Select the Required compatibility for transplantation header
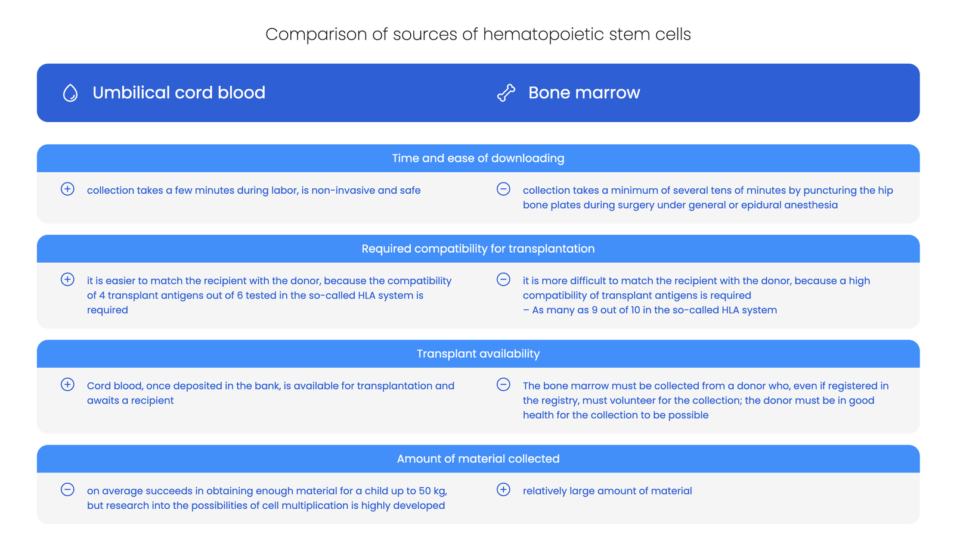The width and height of the screenshot is (954, 560). pos(478,249)
